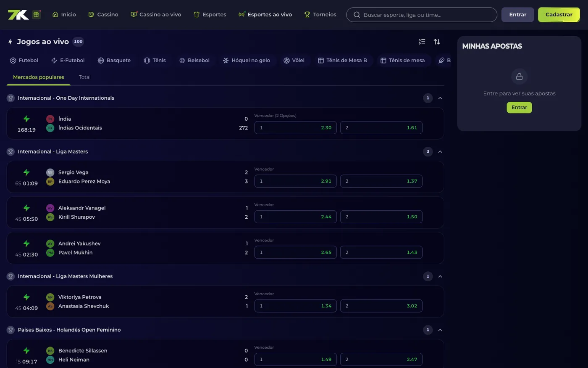
Task: Collapse the Liga Masters Mulheres section
Action: point(440,276)
